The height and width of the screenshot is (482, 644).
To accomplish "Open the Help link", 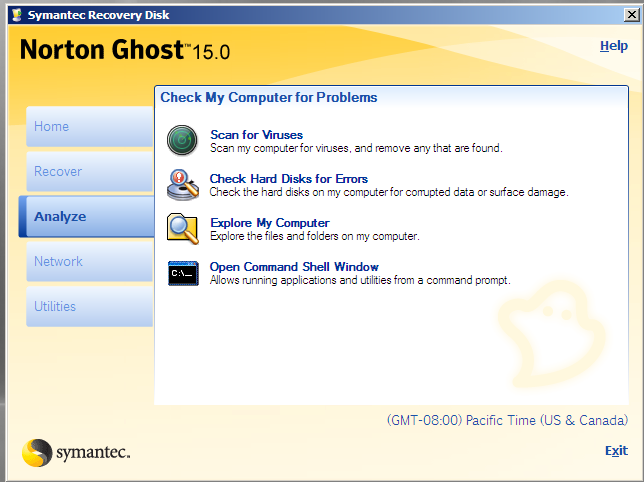I will point(614,46).
